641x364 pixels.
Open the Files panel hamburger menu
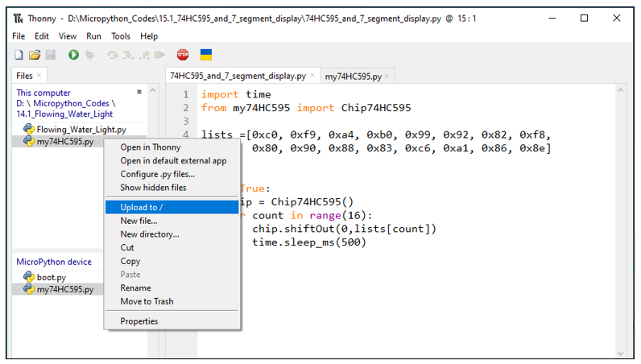(x=139, y=92)
